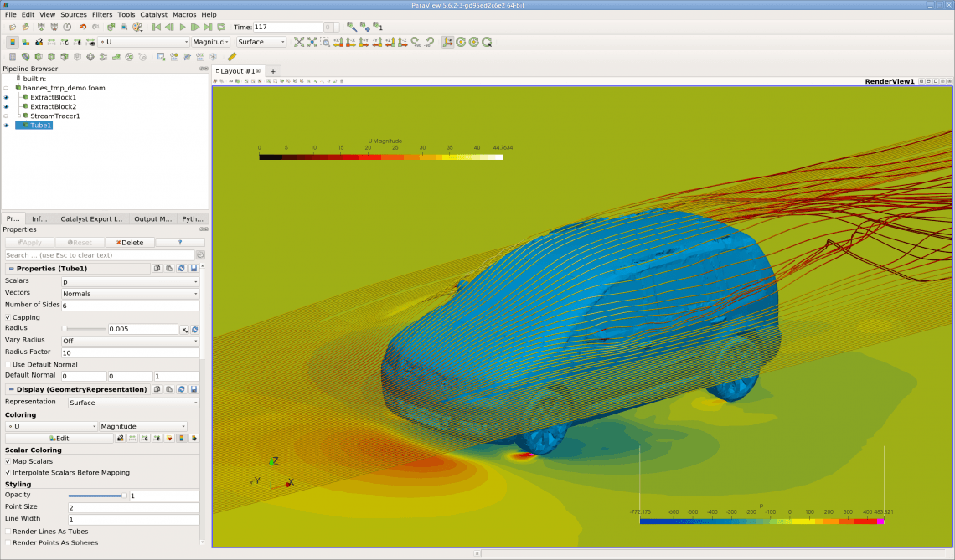Click the Undo icon in the toolbar
This screenshot has width=955, height=560.
click(82, 27)
